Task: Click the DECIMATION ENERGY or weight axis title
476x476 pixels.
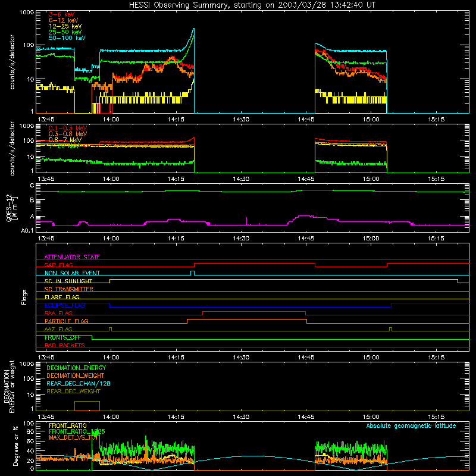Action: tap(9, 386)
